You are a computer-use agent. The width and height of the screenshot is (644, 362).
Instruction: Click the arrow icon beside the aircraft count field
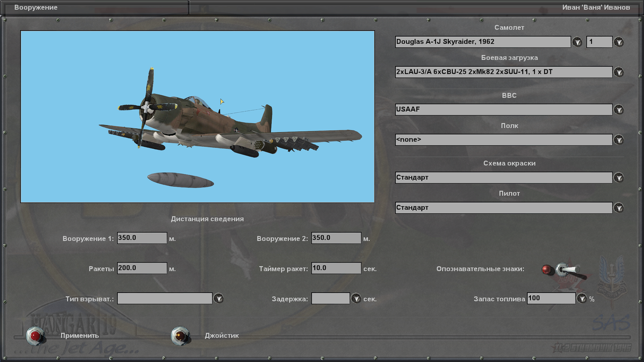pyautogui.click(x=618, y=42)
